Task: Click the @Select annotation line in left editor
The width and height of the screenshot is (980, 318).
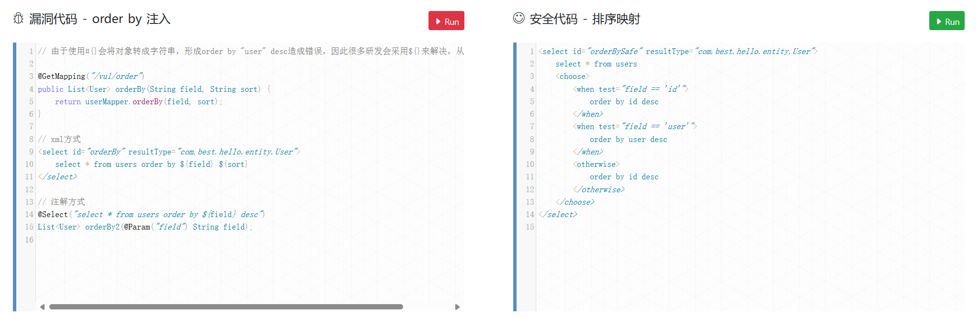Action: [x=151, y=215]
